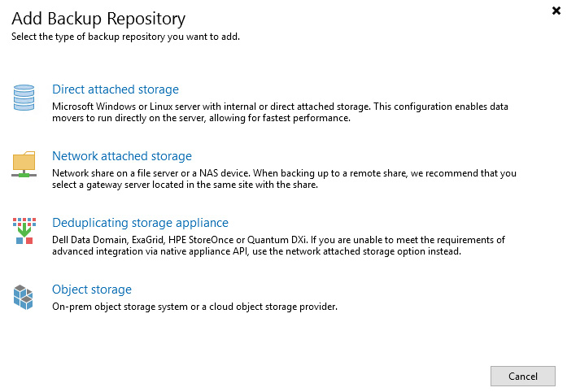Click the Deduplicating storage appliance arrow icon

[24, 231]
